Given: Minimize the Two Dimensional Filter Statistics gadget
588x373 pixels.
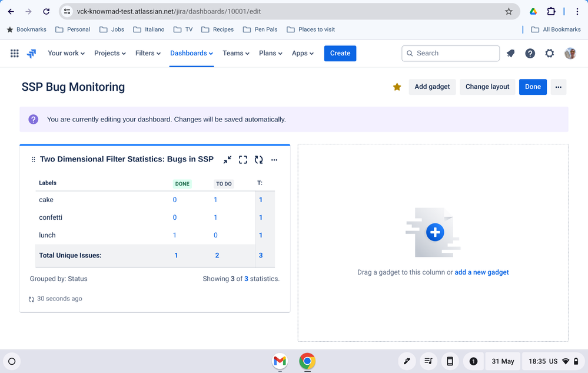Looking at the screenshot, I should coord(227,160).
